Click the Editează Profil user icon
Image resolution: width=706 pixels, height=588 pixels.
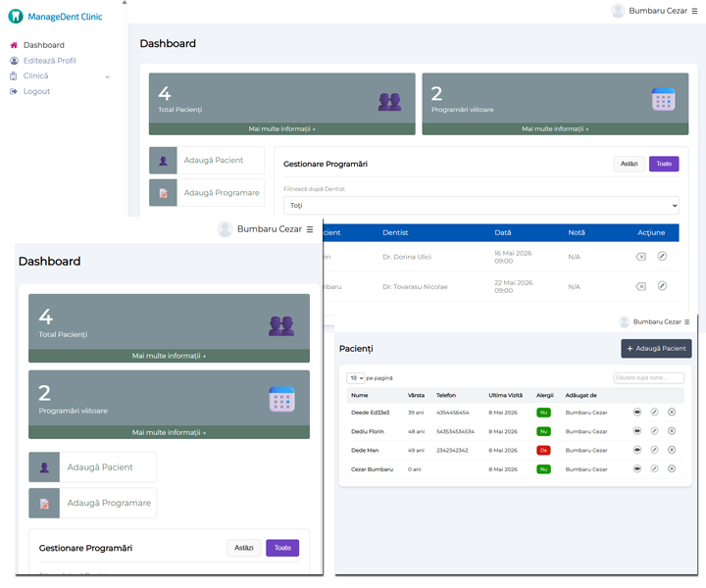coord(14,61)
